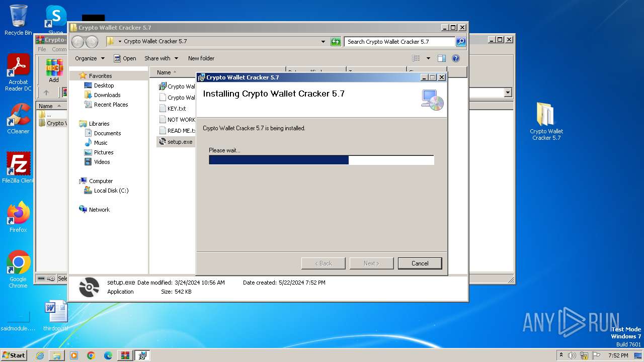Click the installation progress bar

(x=321, y=160)
